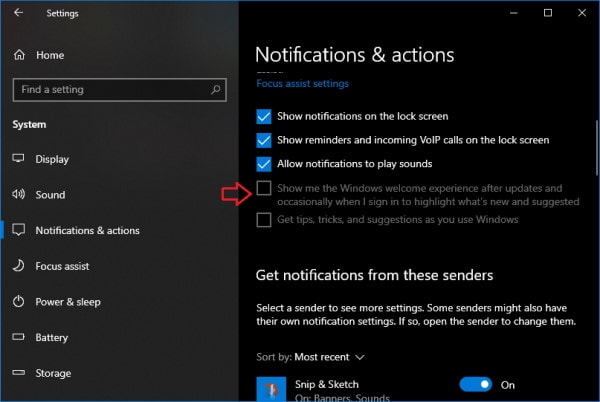Open Focus assist settings page

(x=62, y=266)
